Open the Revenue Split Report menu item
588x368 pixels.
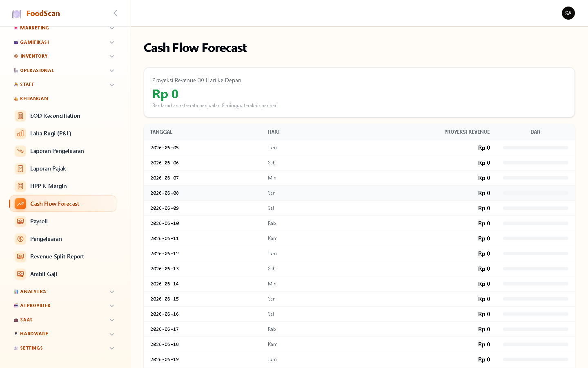[63, 256]
